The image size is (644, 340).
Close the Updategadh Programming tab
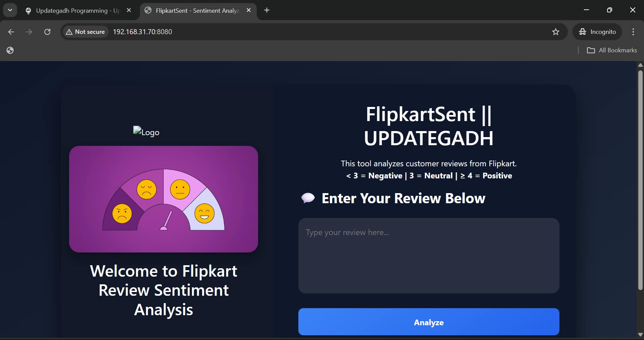pos(129,10)
